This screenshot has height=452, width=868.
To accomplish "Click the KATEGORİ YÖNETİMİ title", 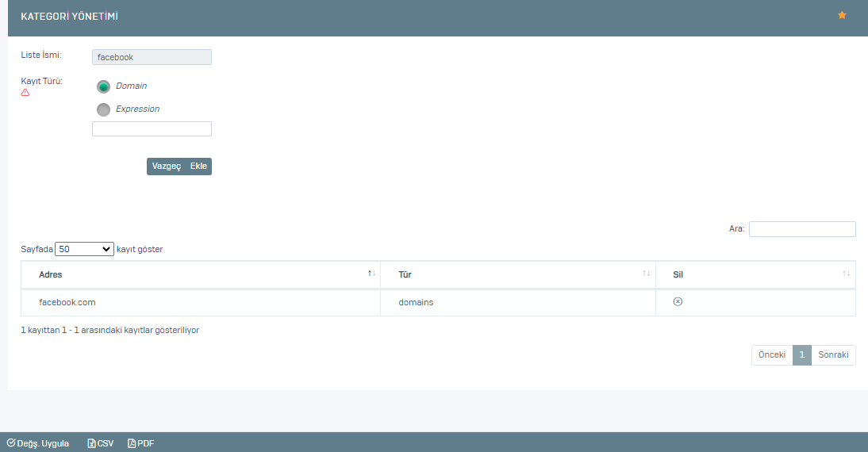I will point(69,17).
